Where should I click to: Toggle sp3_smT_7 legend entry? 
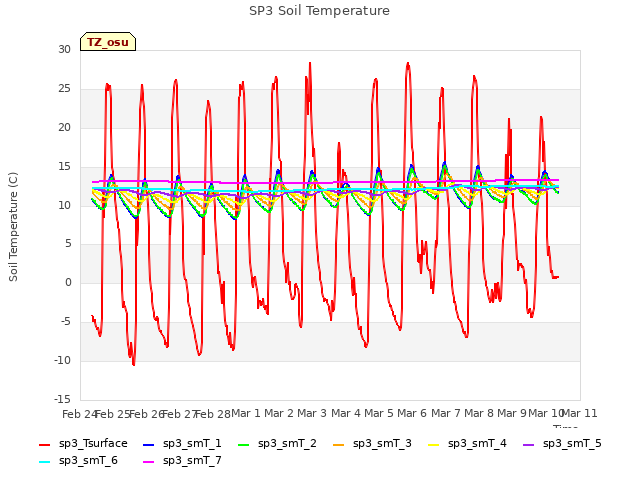182,460
